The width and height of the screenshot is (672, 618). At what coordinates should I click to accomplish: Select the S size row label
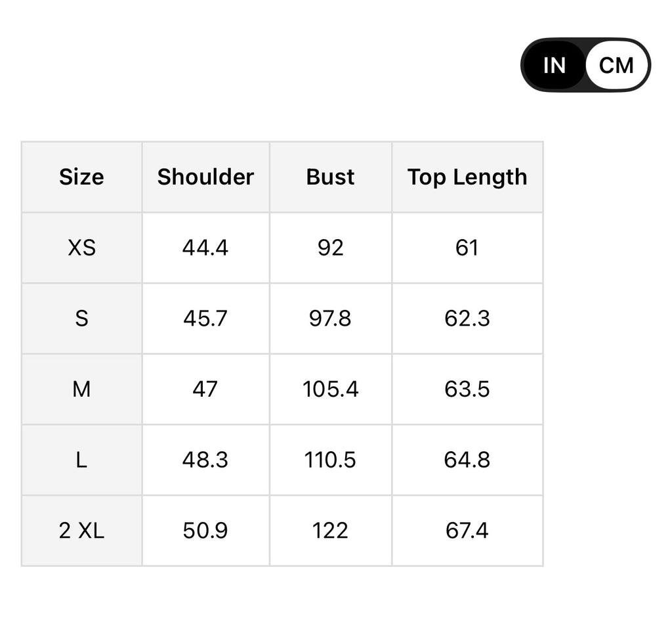[x=81, y=319]
